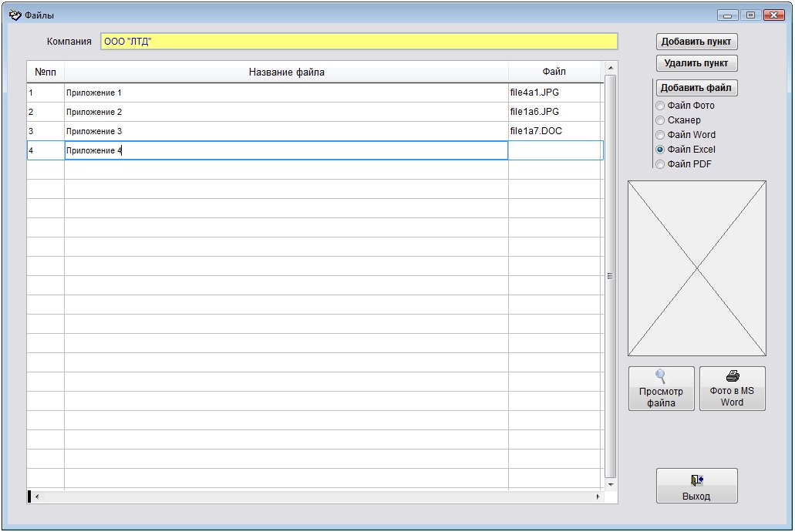
Task: Select the Сканер radio option
Action: [x=660, y=120]
